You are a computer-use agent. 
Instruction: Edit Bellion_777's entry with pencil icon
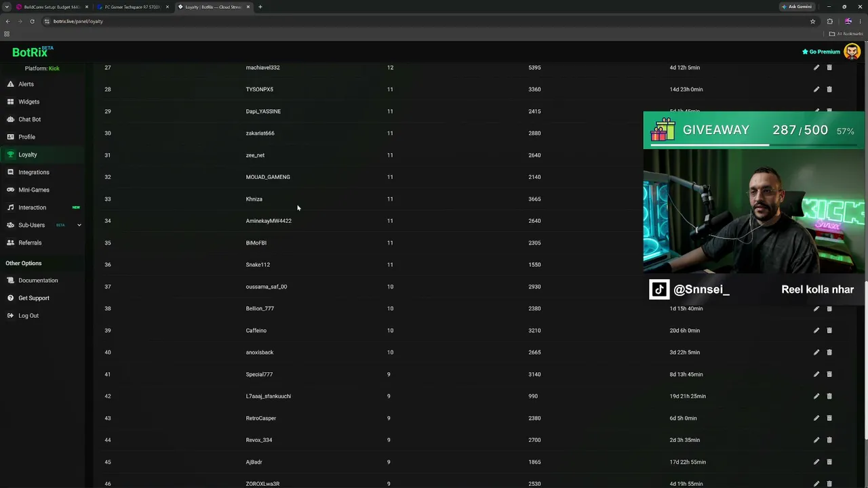(x=816, y=308)
